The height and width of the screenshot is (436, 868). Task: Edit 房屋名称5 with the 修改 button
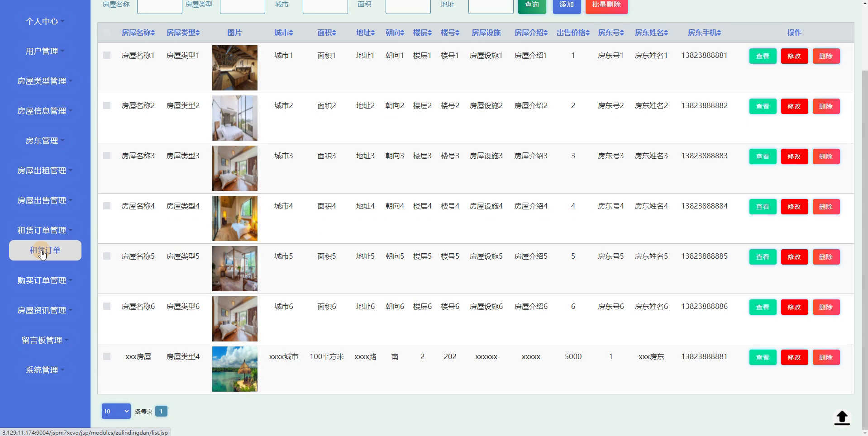pos(794,257)
